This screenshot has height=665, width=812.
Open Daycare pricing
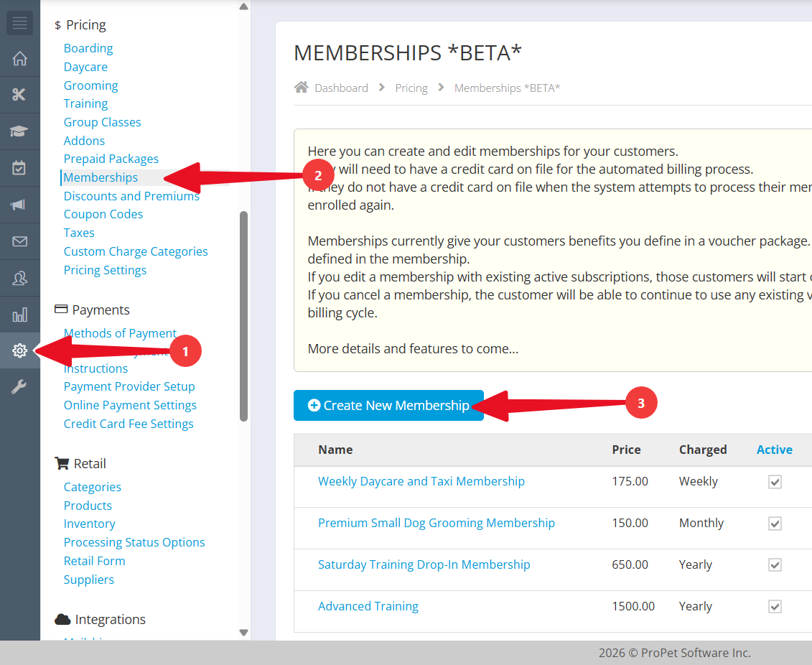pos(85,67)
